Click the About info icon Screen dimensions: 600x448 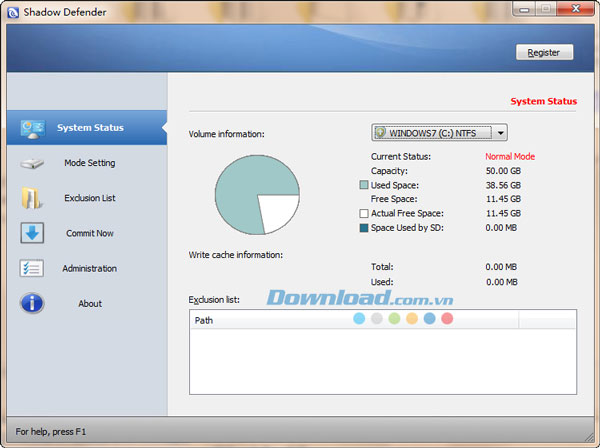pos(32,303)
